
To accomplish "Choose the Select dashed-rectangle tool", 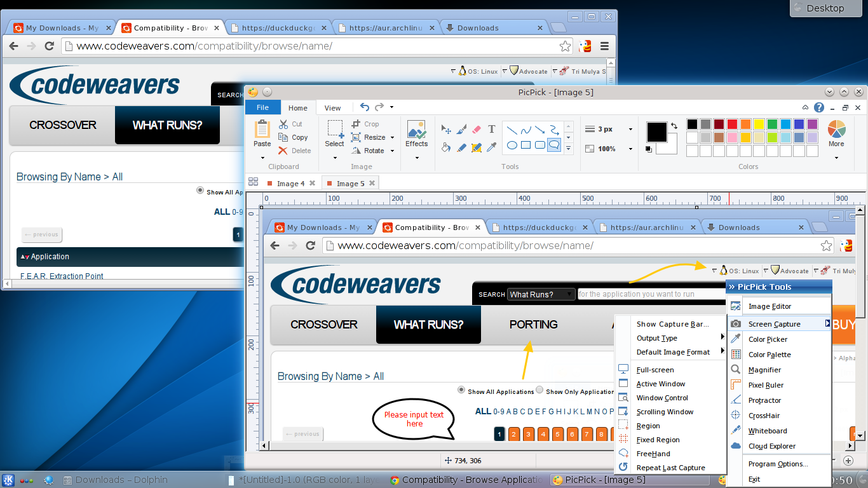I will 335,128.
